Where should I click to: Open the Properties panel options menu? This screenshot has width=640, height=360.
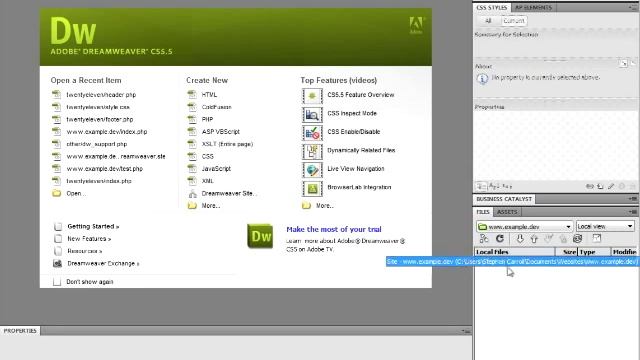pyautogui.click(x=466, y=331)
